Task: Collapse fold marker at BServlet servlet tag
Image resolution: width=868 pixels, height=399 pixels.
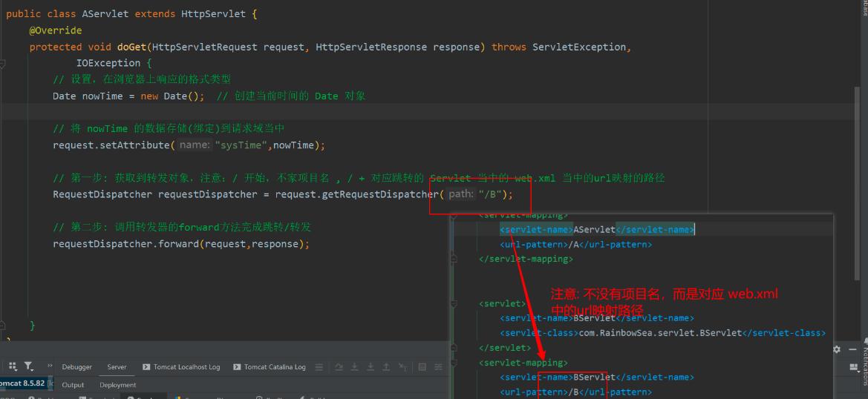Action: coord(454,303)
